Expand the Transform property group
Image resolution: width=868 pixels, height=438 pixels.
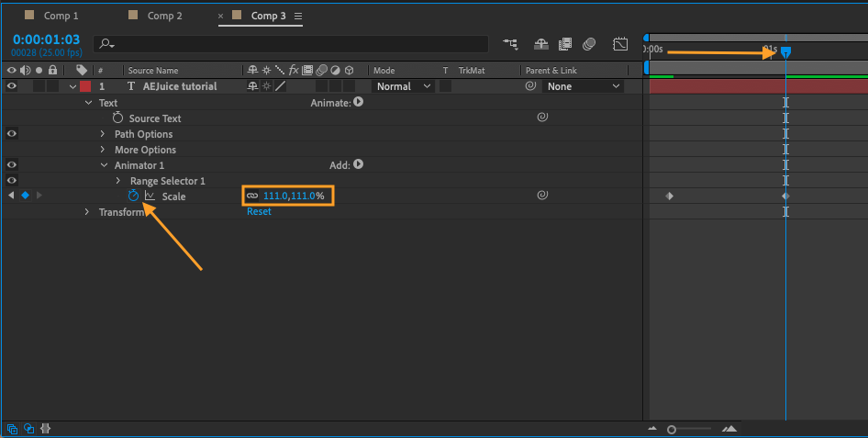87,212
